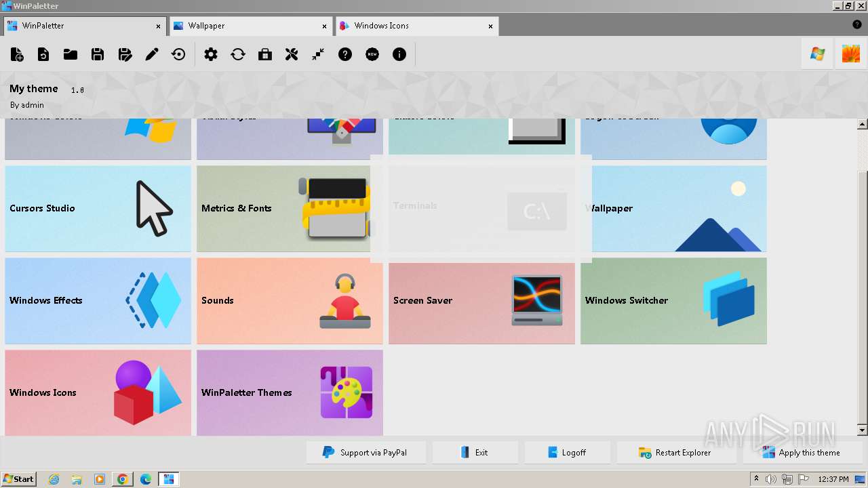Screen dimensions: 868x488
Task: Click the orange wallpaper preview button
Action: pyautogui.click(x=851, y=54)
